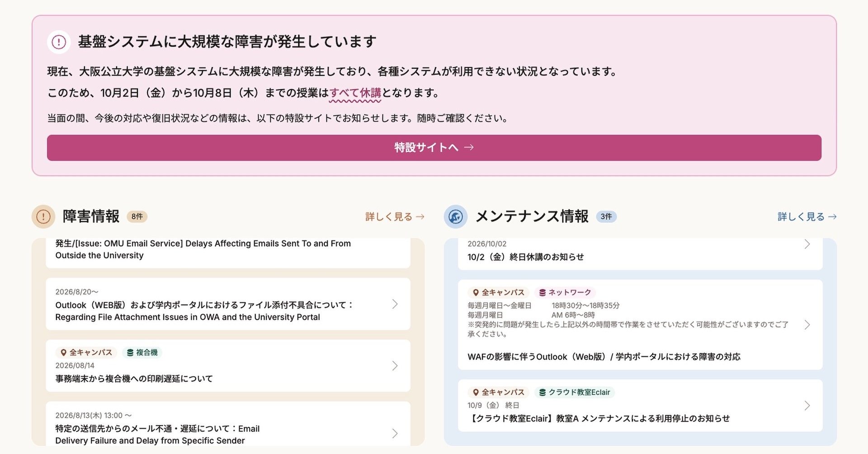Click the 障害情報 exclamation circle icon
Viewport: 868px width, 454px height.
coord(43,216)
